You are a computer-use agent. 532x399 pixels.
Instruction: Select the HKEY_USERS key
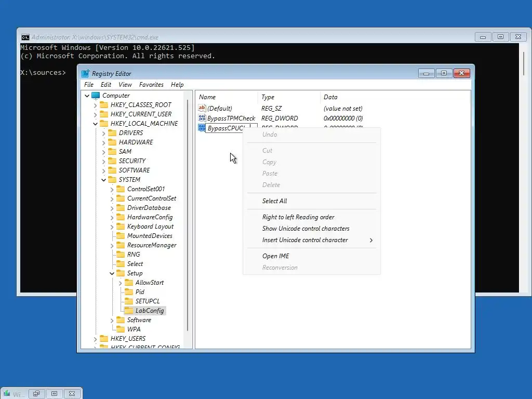(128, 339)
